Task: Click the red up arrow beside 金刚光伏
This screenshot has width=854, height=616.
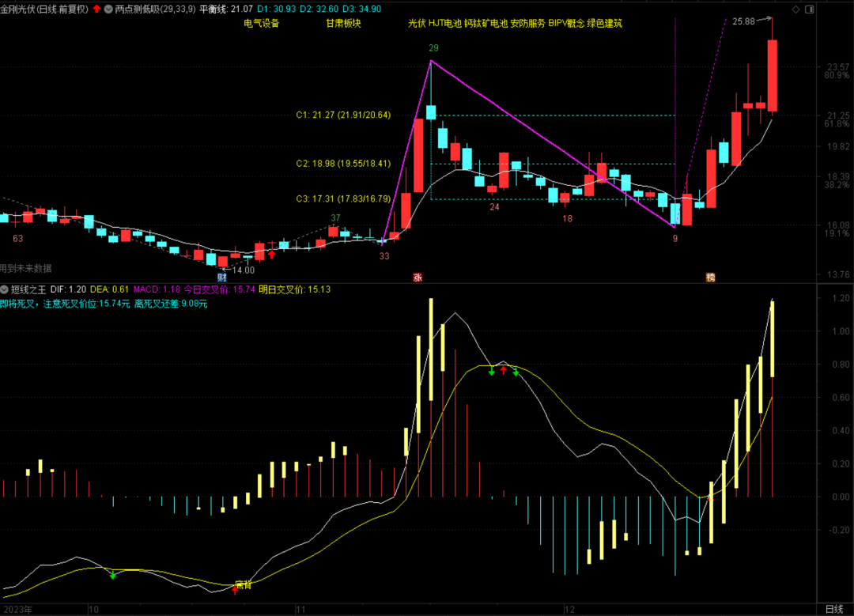Action: tap(97, 9)
